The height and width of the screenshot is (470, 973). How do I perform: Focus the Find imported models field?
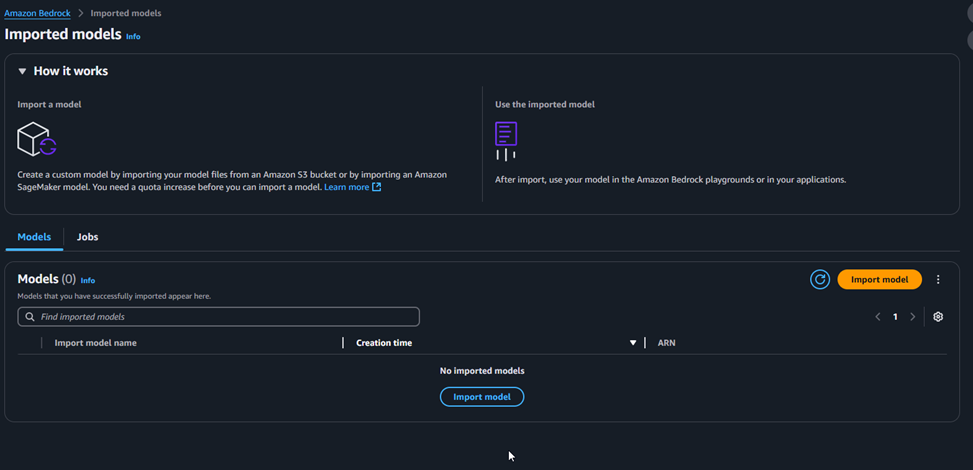tap(218, 317)
